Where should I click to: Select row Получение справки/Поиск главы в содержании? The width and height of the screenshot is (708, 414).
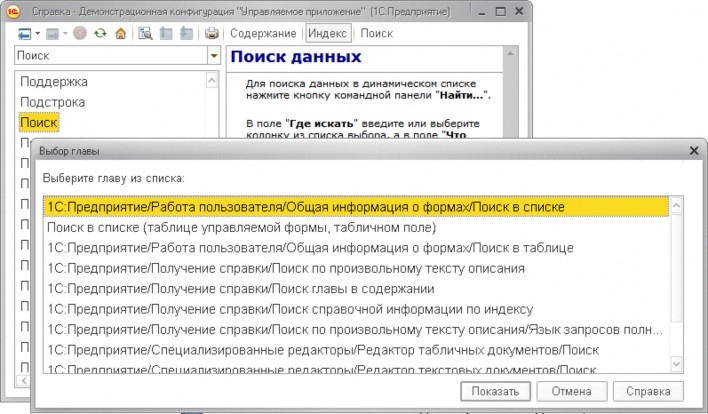[x=356, y=288]
